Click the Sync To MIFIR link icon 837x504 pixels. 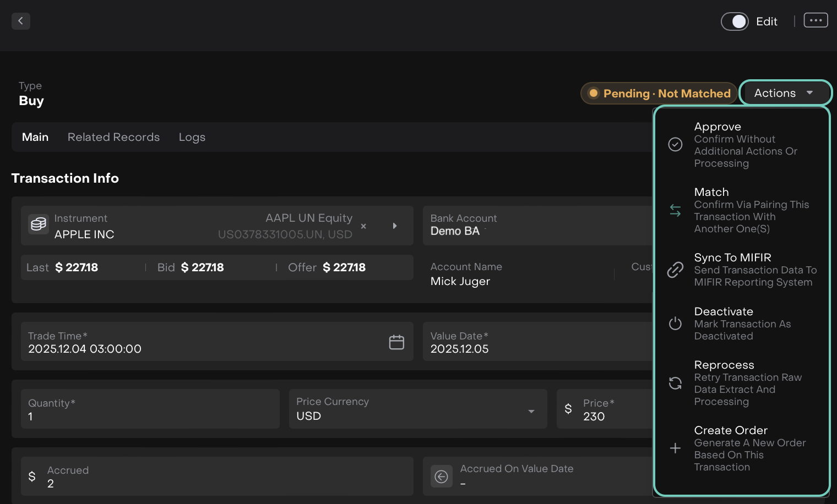tap(675, 270)
